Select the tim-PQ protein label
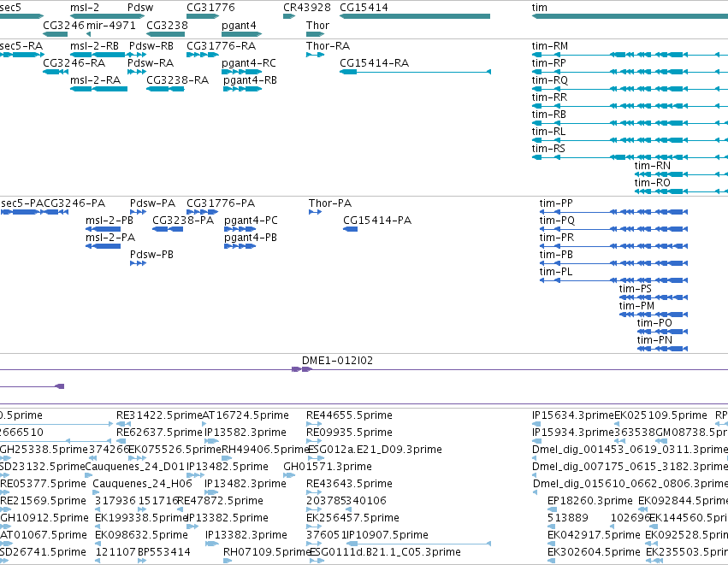 [x=557, y=221]
